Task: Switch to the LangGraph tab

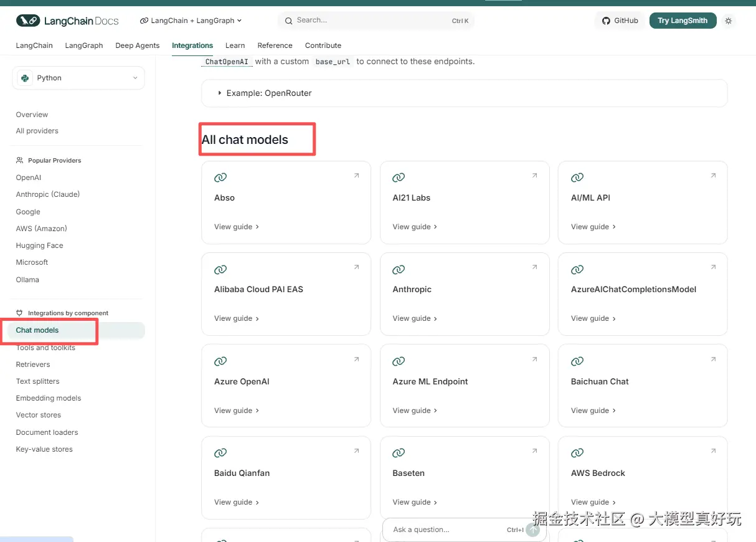Action: 84,45
